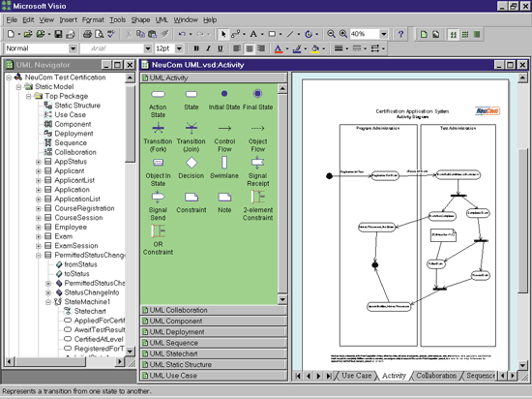Open the UML Collaboration stencil bar
Image resolution: width=532 pixels, height=399 pixels.
(x=214, y=310)
